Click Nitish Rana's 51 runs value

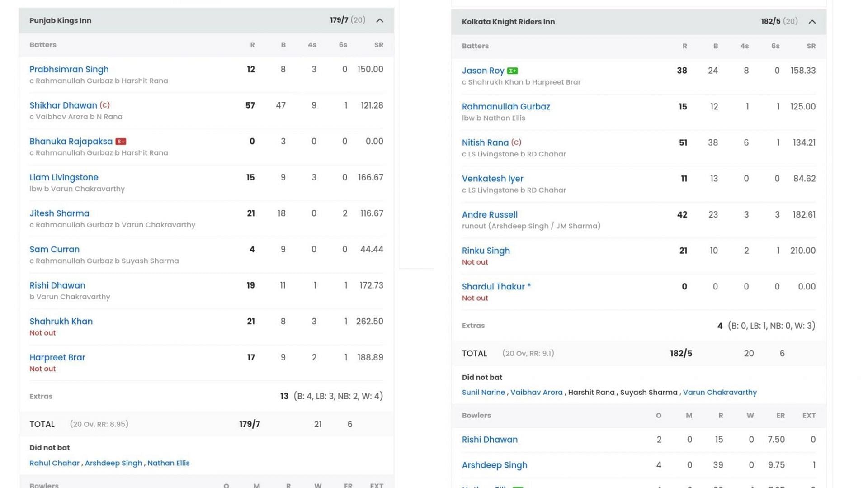tap(683, 143)
